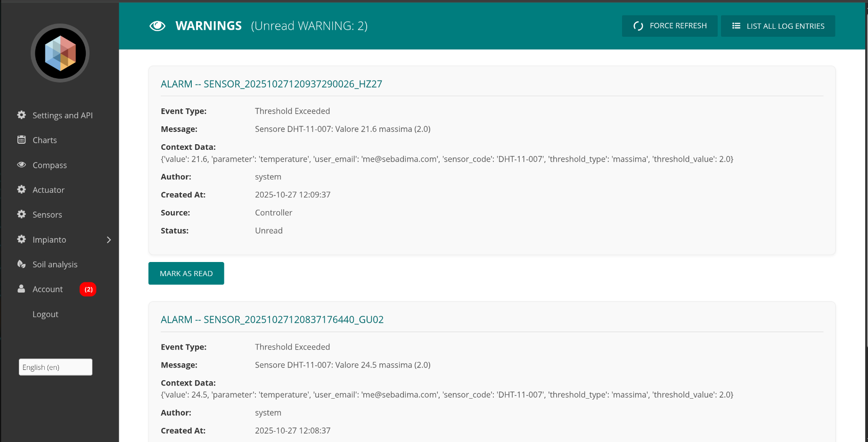Go to the Charts page
Screen dimensions: 868x442
tap(45, 140)
